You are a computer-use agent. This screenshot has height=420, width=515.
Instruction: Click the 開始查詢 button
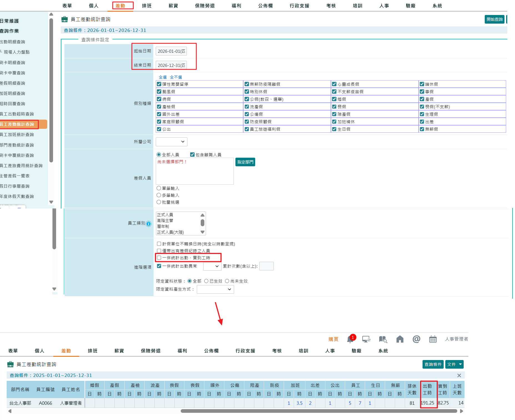coord(494,19)
